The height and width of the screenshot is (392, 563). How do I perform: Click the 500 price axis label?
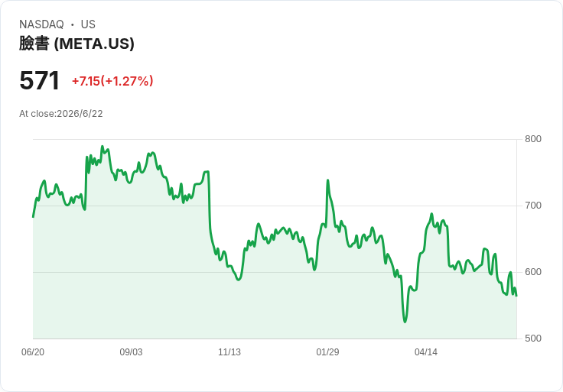[x=533, y=339]
